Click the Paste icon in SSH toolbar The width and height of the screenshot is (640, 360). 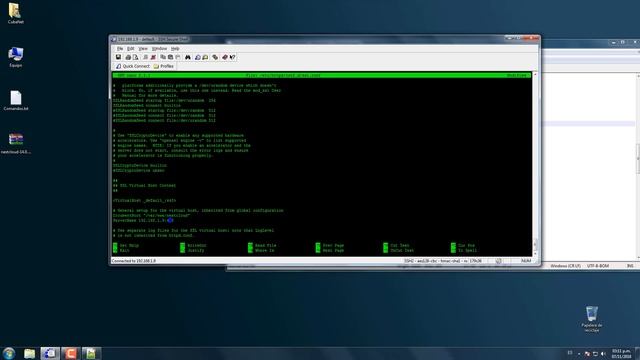pyautogui.click(x=170, y=57)
